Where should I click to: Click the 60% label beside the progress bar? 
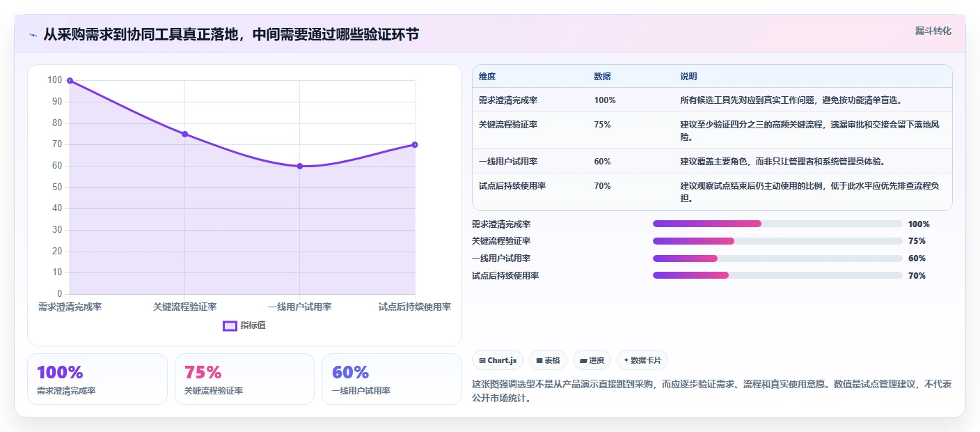(x=917, y=259)
